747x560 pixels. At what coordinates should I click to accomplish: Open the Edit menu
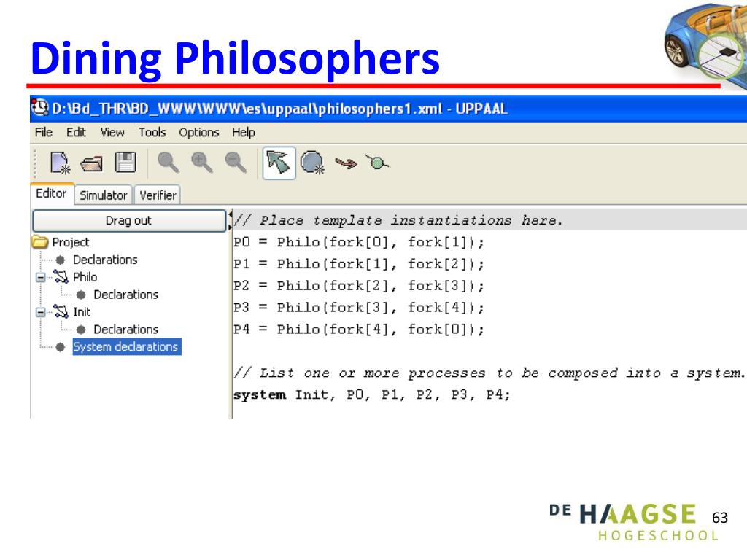click(76, 132)
